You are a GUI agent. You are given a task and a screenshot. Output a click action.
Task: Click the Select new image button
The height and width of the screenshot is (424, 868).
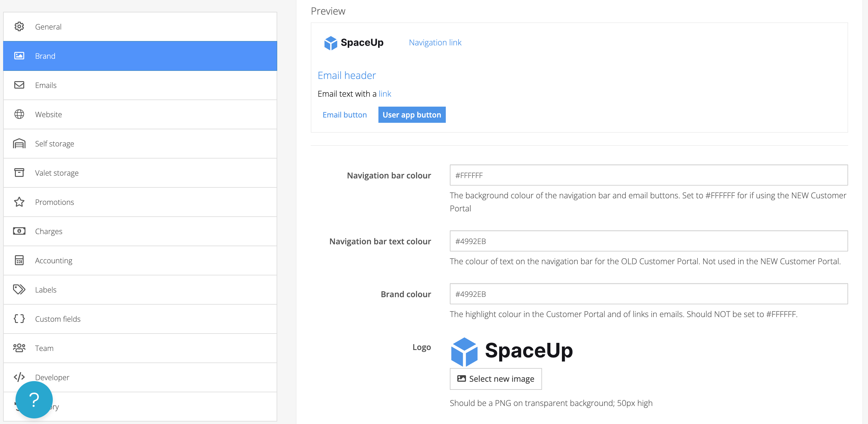(x=495, y=379)
